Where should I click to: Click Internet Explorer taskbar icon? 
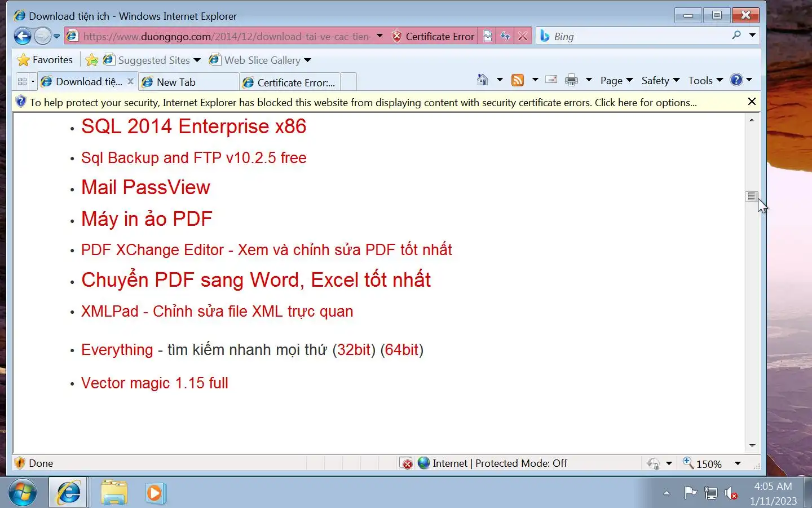pyautogui.click(x=69, y=493)
